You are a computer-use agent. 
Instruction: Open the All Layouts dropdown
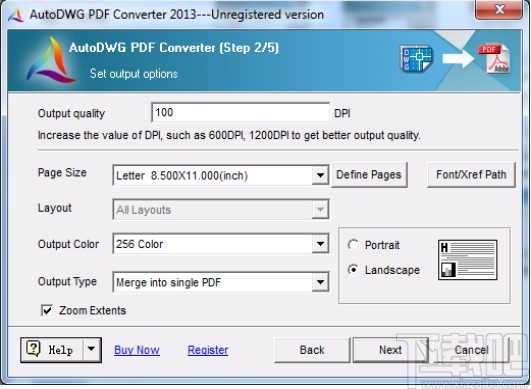(320, 210)
